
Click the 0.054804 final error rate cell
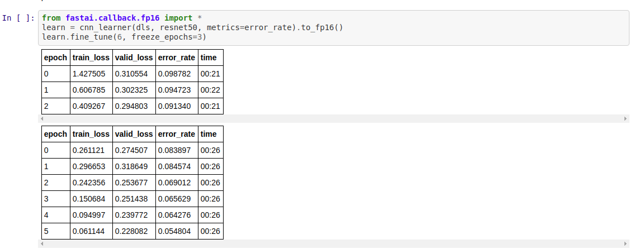174,231
